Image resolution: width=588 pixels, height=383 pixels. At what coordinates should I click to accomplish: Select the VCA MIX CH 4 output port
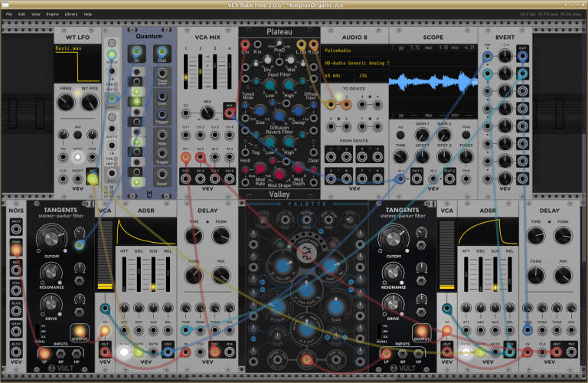(230, 178)
